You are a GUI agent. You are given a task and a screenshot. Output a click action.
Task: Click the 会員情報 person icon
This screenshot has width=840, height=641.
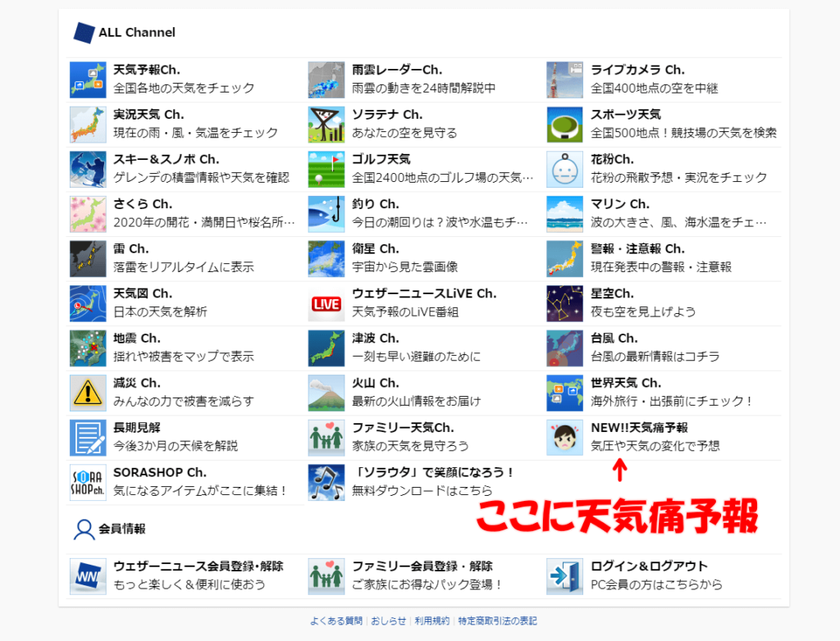(84, 529)
